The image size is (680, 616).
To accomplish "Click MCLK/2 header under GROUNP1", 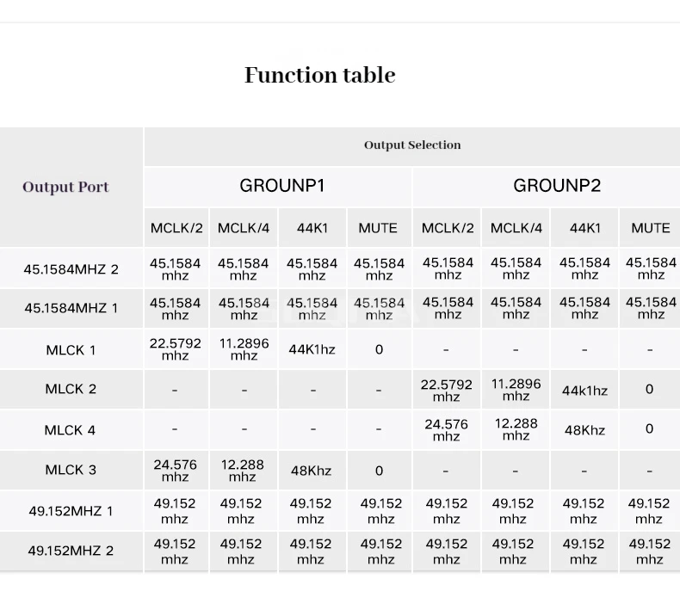I will pyautogui.click(x=176, y=228).
